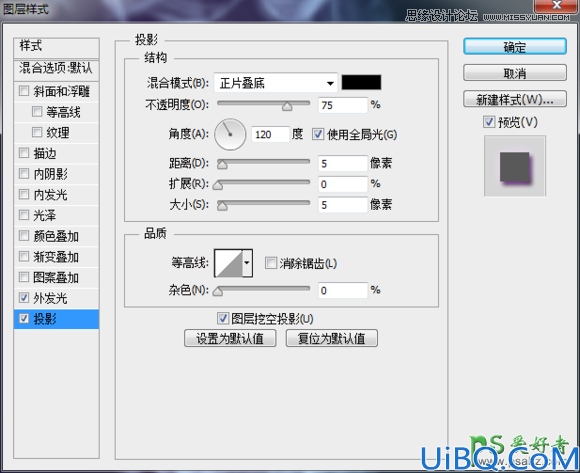Toggle 使用全局光 checkbox
Screen dimensions: 580x473
point(318,134)
